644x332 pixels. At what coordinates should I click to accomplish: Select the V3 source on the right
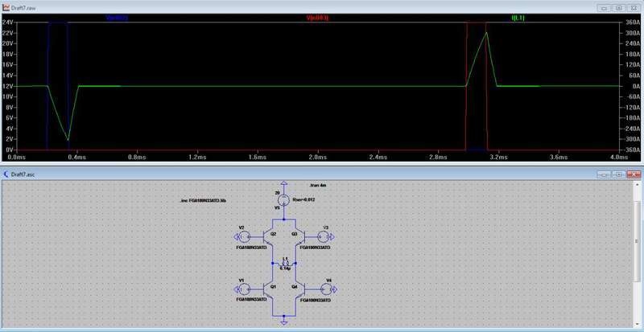(324, 237)
